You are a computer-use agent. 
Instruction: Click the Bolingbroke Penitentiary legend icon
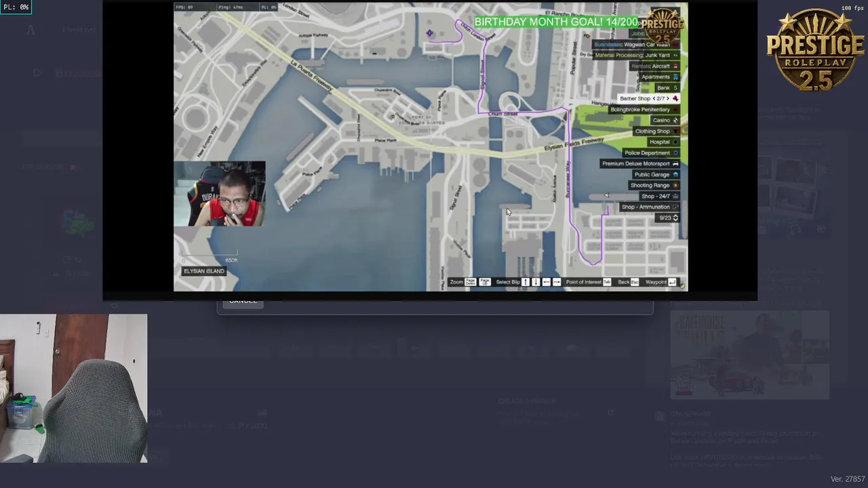pyautogui.click(x=675, y=109)
